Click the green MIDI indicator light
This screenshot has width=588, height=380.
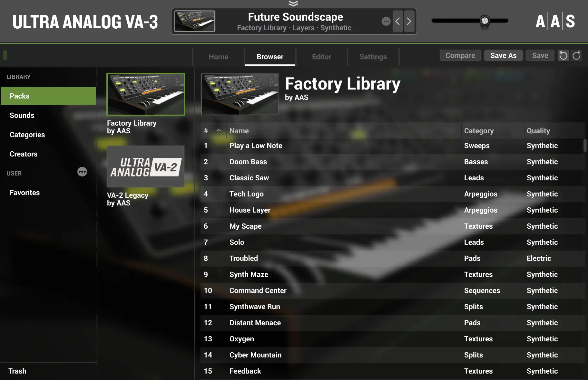pos(5,55)
